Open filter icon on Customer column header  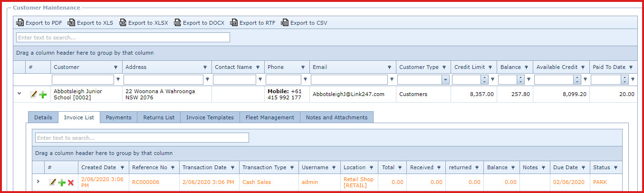click(116, 68)
